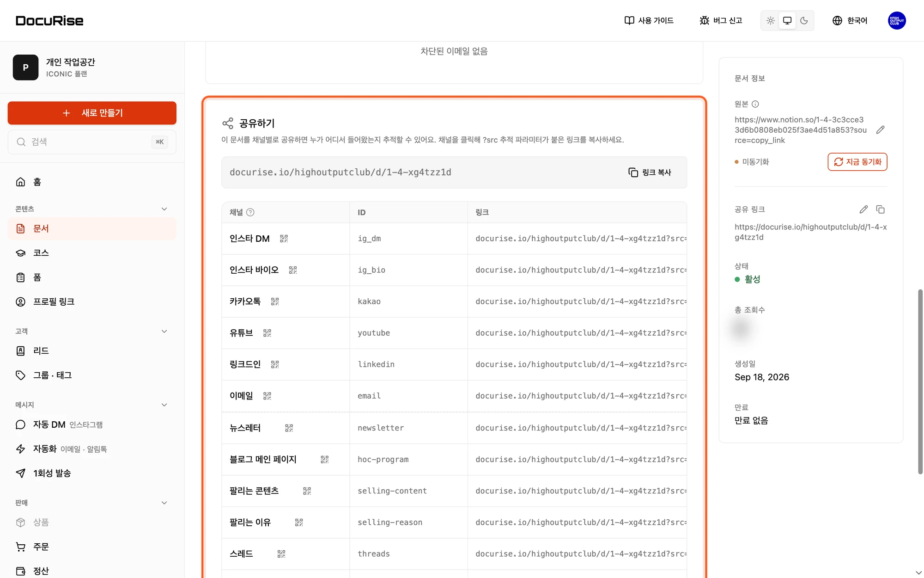
Task: Open 그룹 · 태그 in sidebar
Action: [92, 375]
